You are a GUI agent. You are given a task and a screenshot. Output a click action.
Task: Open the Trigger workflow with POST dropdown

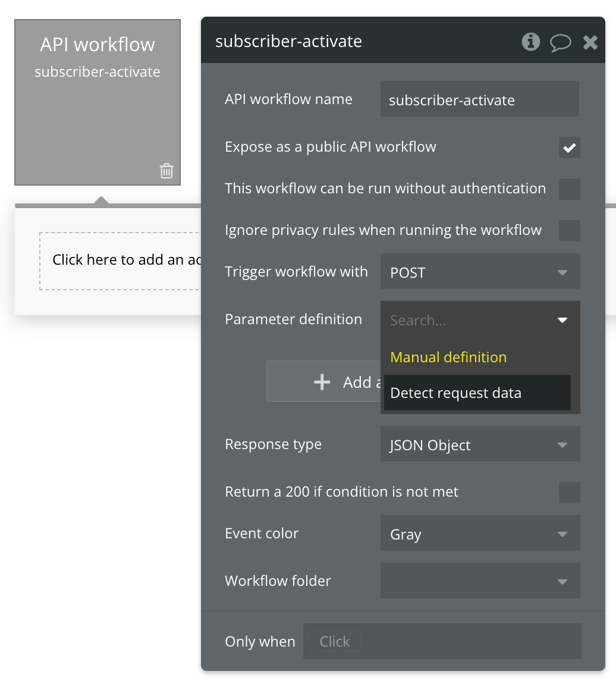[x=480, y=272]
